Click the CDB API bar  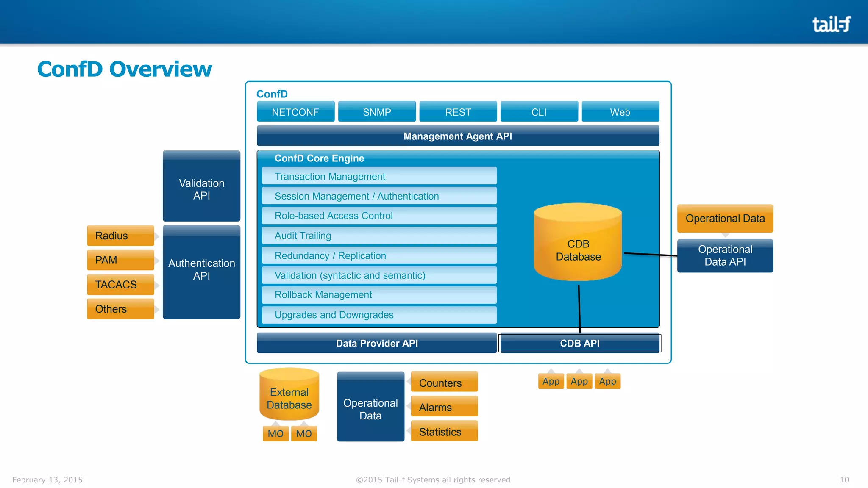coord(579,343)
